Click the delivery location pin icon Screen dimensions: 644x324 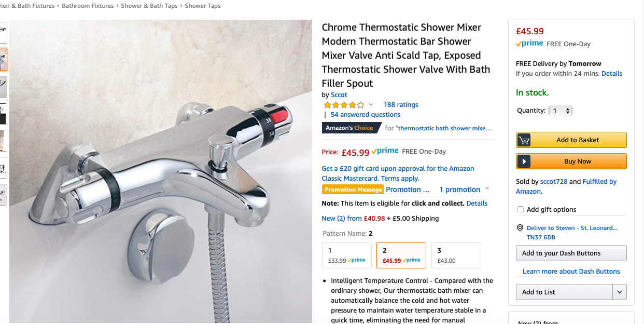pyautogui.click(x=520, y=228)
